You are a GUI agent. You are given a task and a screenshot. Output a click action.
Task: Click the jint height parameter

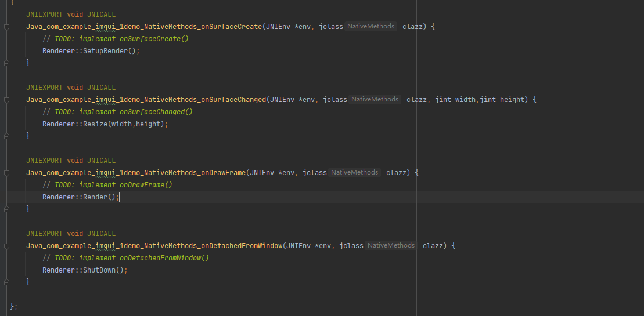pyautogui.click(x=503, y=100)
